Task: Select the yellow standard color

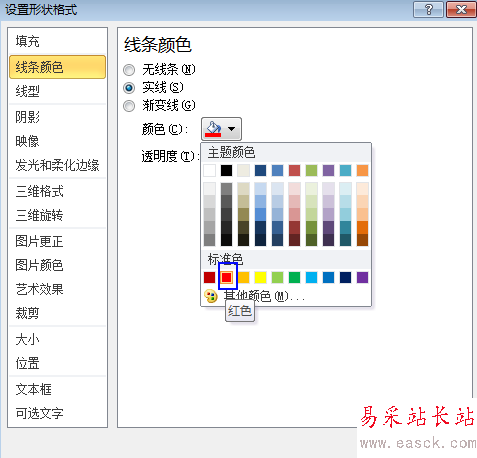Action: coord(260,277)
